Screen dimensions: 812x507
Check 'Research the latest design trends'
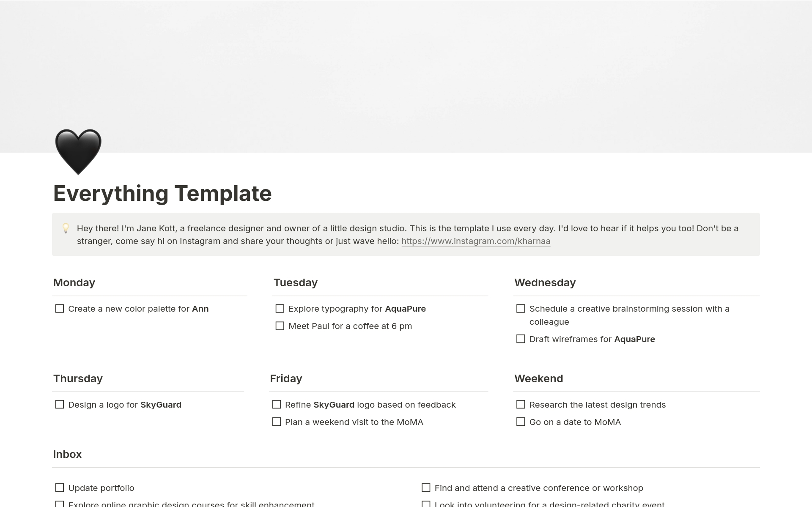click(x=521, y=405)
